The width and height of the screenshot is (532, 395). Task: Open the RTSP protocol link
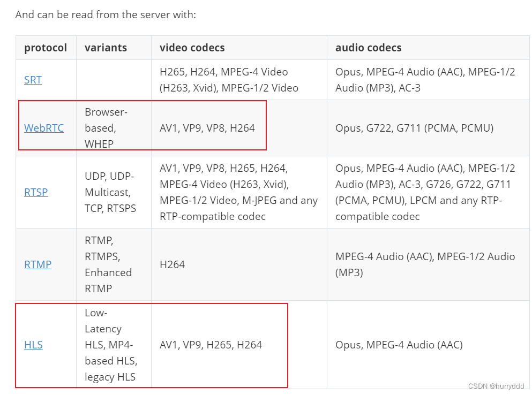(36, 192)
